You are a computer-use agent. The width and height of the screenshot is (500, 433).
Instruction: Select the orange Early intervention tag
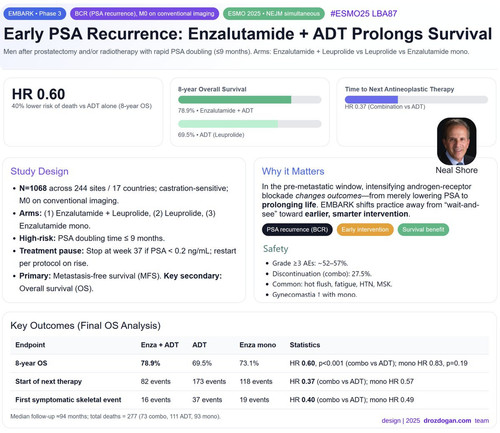coord(365,230)
